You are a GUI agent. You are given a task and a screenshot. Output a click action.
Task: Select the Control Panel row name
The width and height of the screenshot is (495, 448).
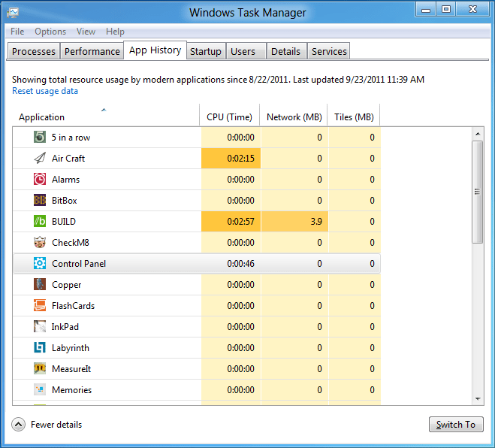pos(79,264)
